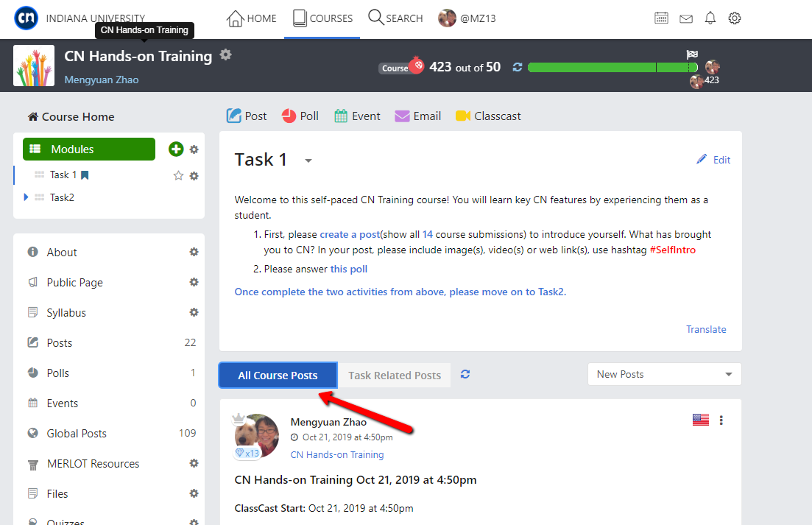Screen dimensions: 812x525
Task: Open the About settings gear
Action: pos(194,252)
